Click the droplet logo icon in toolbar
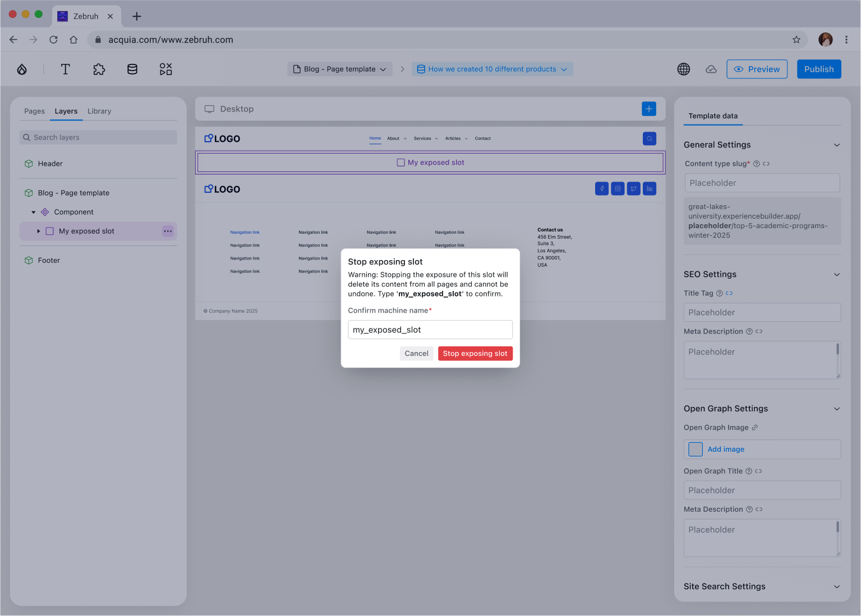Screen dimensions: 861x616 [22, 69]
